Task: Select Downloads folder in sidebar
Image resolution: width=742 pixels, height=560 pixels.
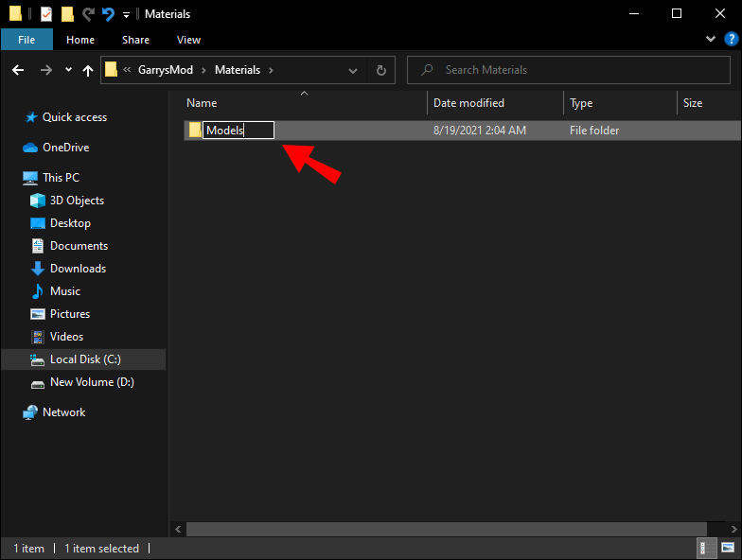Action: click(x=77, y=269)
